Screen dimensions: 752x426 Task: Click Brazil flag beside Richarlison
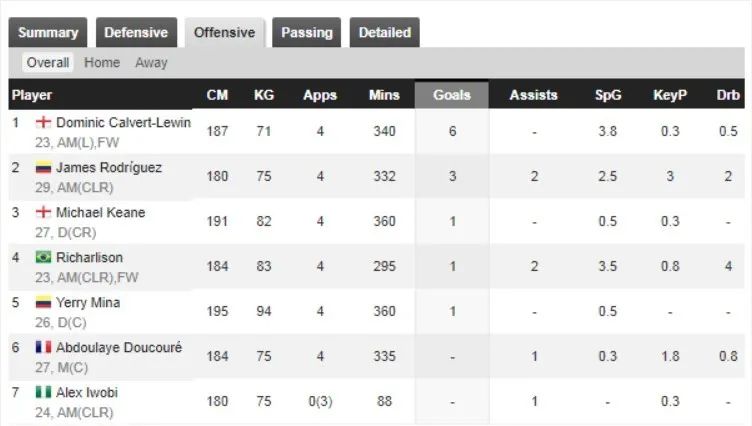tap(43, 257)
